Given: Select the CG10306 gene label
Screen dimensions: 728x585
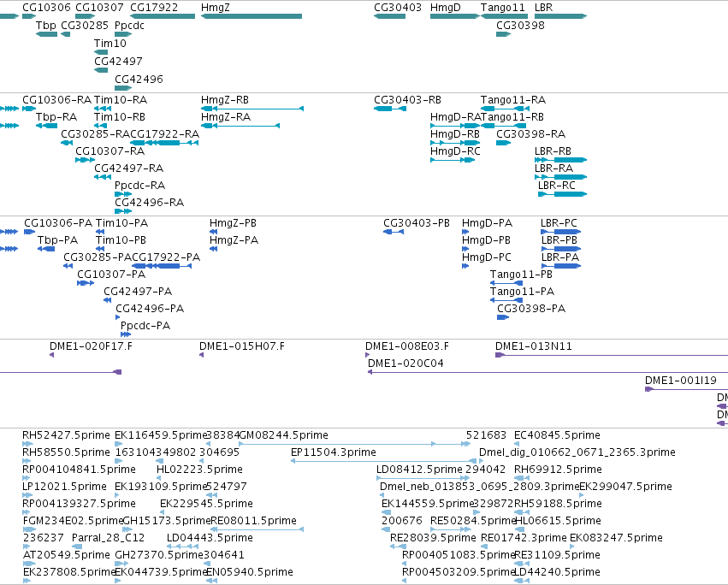Looking at the screenshot, I should click(x=46, y=8).
